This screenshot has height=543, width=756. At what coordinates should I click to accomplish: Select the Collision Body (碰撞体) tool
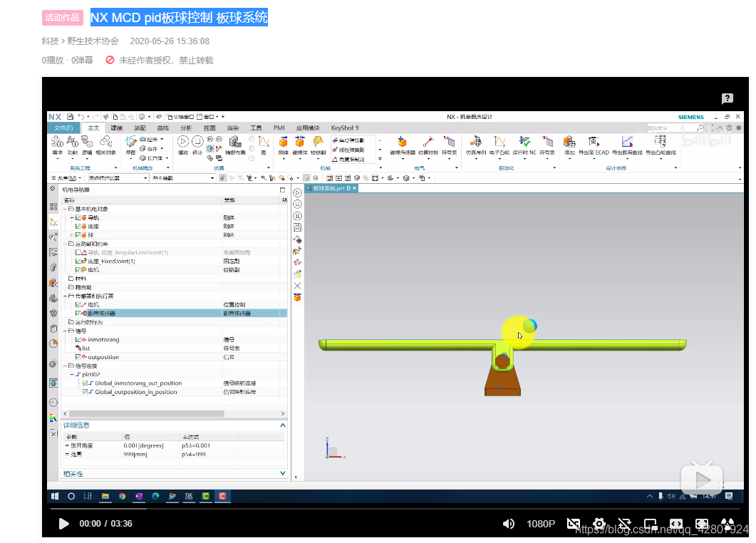[299, 145]
